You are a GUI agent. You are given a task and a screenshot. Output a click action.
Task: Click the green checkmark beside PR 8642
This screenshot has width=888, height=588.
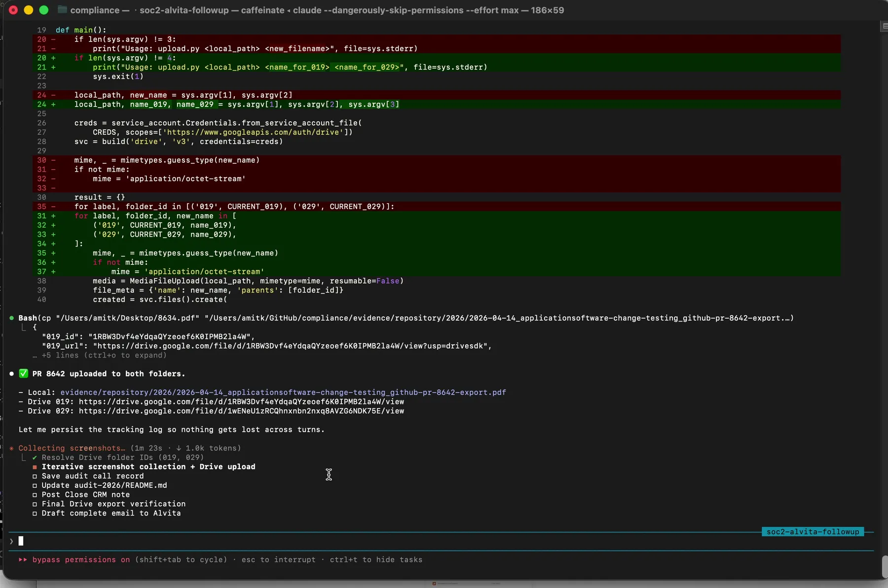click(x=23, y=373)
